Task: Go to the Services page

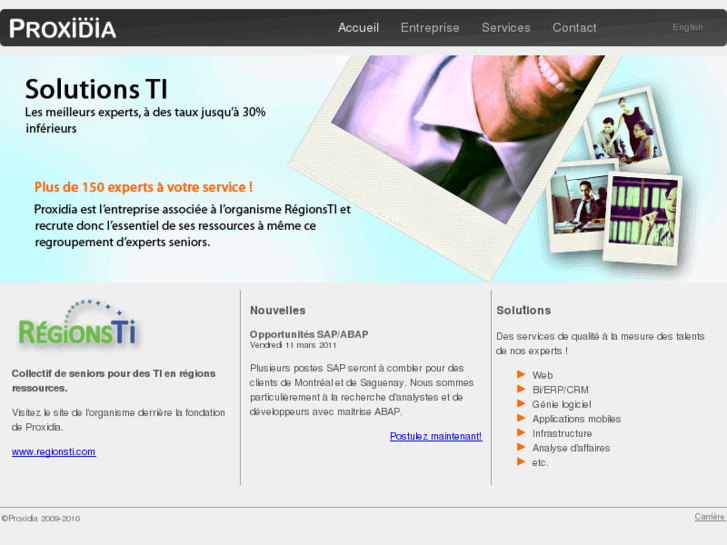Action: click(x=506, y=28)
